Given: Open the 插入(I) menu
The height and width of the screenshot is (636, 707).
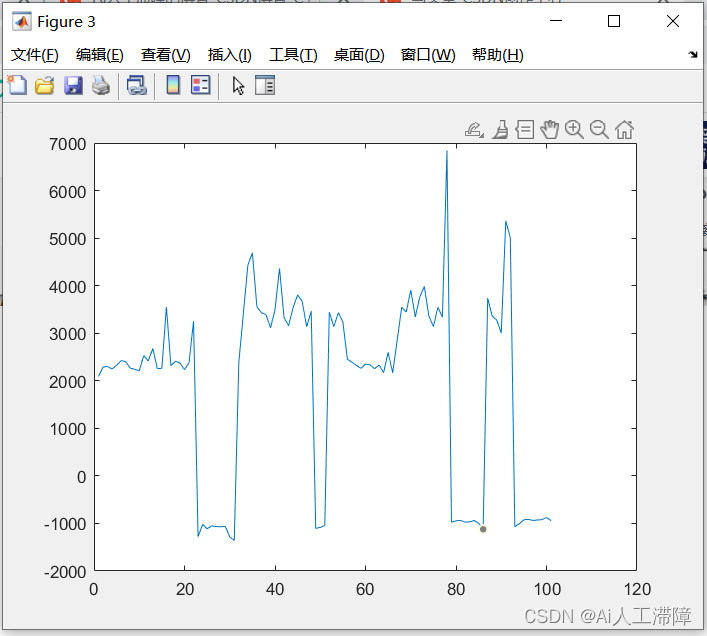Looking at the screenshot, I should 230,55.
